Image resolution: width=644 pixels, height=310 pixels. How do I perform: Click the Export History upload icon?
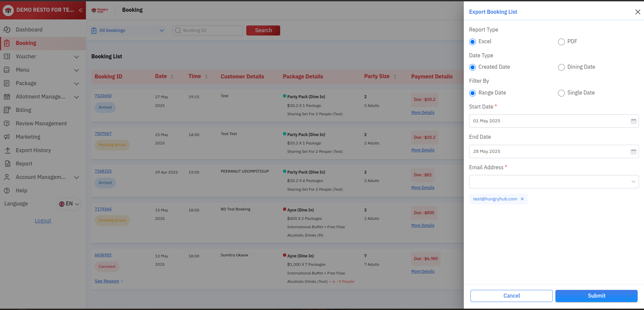coord(7,150)
